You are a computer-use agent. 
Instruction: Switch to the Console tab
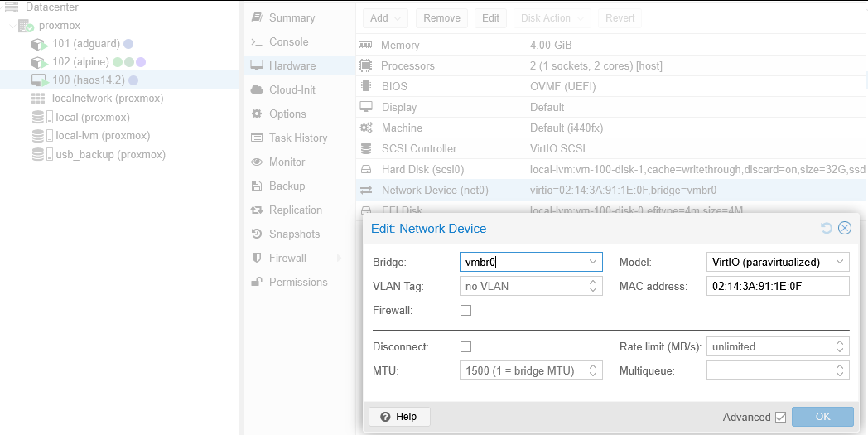[288, 42]
